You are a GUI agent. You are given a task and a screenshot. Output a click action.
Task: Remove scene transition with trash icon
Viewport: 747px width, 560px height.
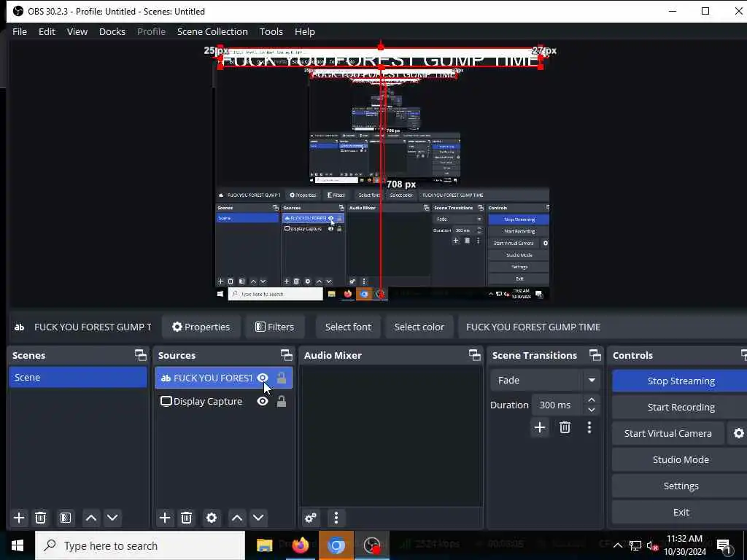[565, 427]
